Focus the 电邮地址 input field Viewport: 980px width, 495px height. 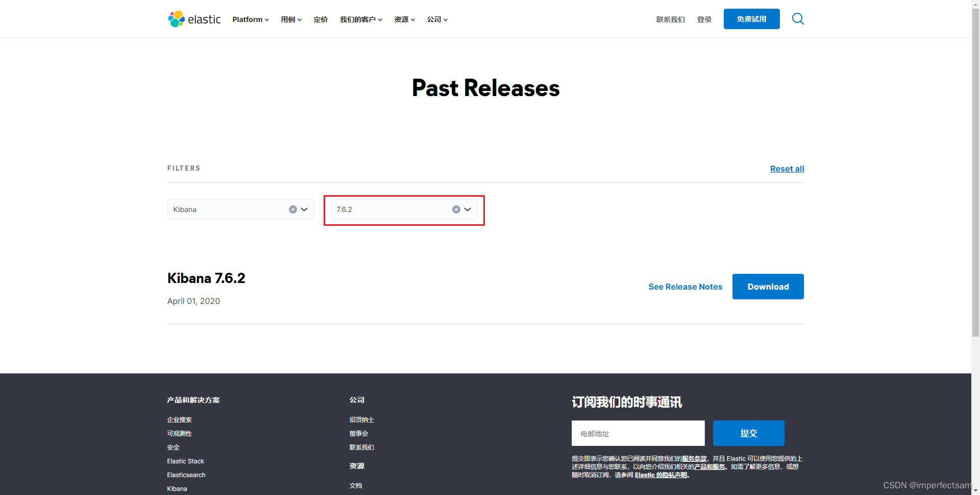pyautogui.click(x=638, y=433)
